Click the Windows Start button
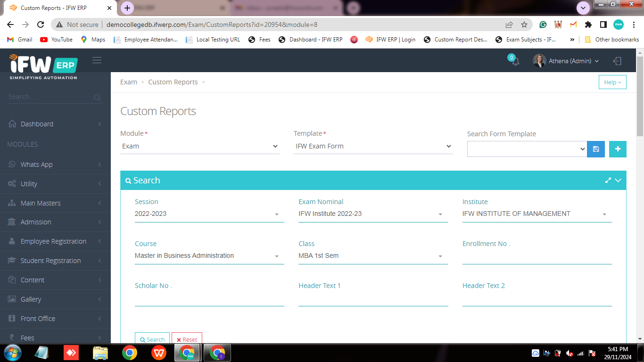 pyautogui.click(x=12, y=353)
